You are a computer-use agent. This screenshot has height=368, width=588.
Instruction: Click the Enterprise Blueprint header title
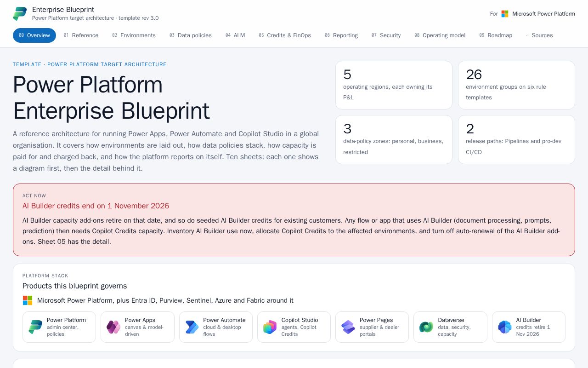click(63, 10)
